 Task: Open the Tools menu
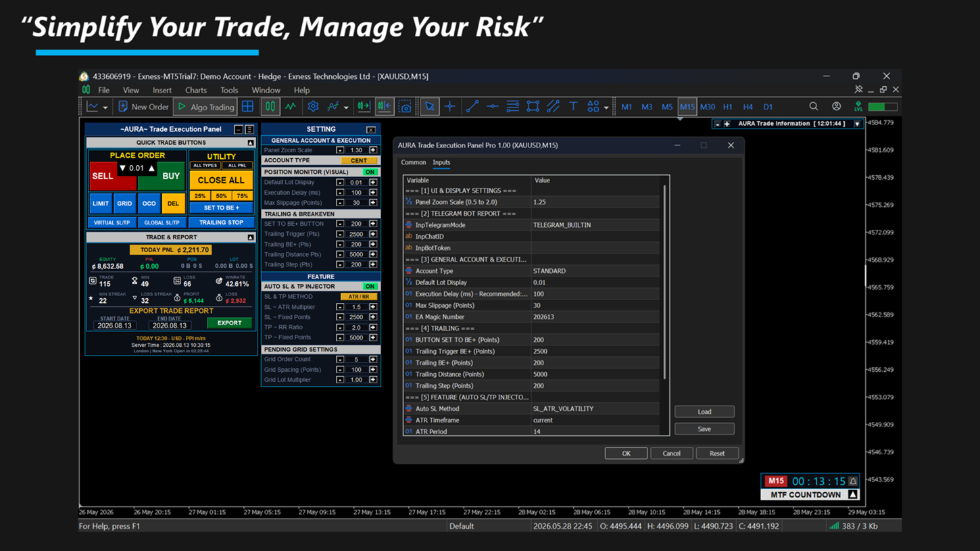point(229,91)
